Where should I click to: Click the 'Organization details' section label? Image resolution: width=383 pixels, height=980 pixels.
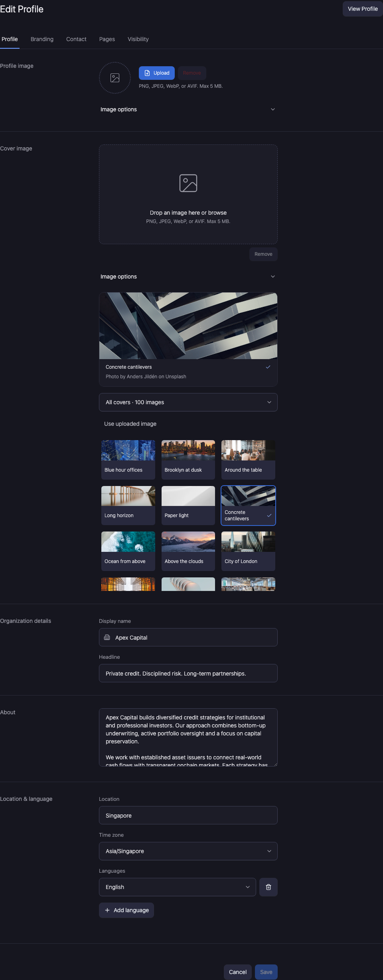(26, 621)
